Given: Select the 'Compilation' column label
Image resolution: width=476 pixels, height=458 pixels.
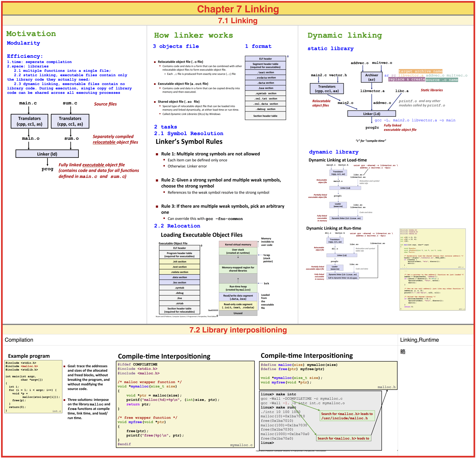Looking at the screenshot, I should [x=19, y=340].
